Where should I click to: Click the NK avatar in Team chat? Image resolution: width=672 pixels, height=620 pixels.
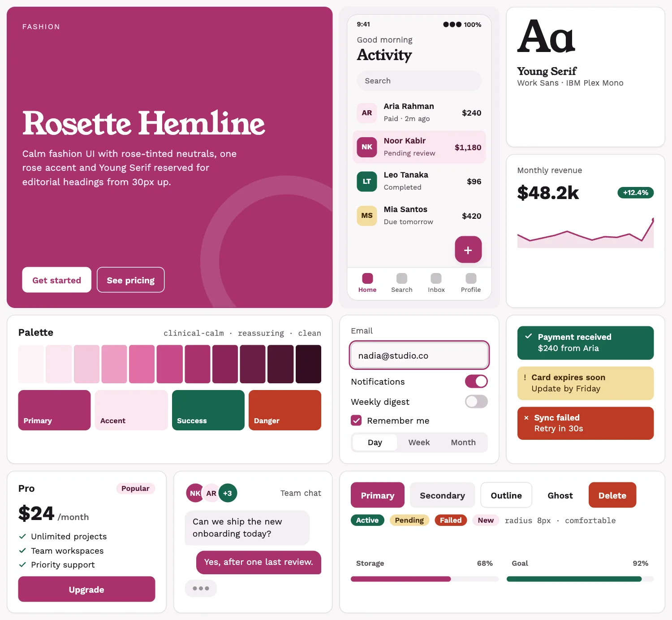click(x=194, y=493)
